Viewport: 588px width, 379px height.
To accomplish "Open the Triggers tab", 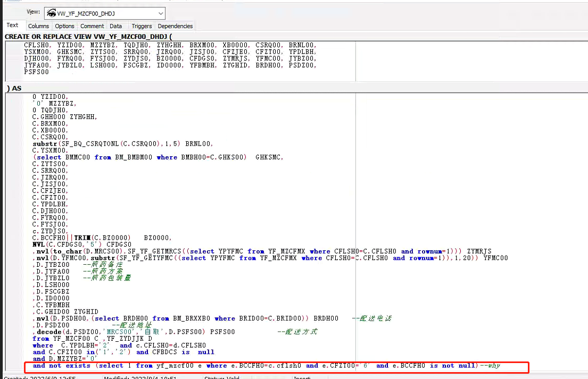I will click(x=142, y=26).
